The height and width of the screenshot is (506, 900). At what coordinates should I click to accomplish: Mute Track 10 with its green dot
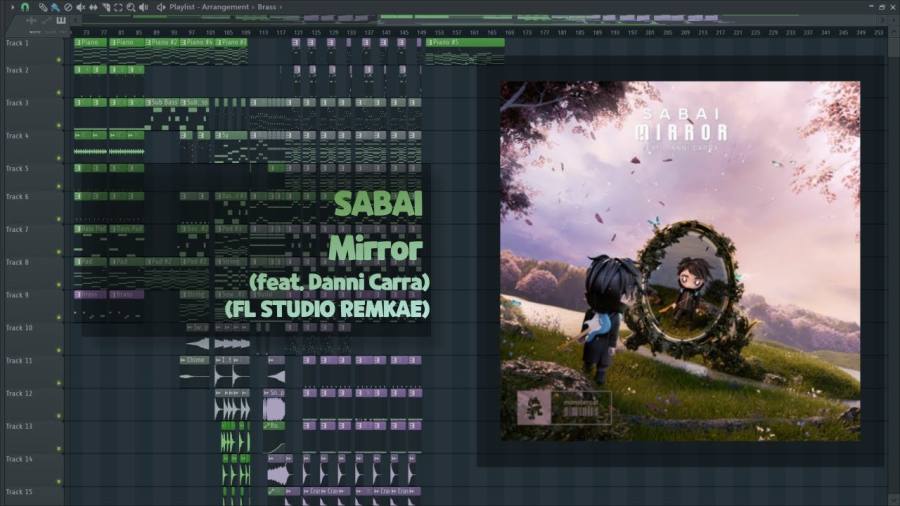click(x=59, y=350)
